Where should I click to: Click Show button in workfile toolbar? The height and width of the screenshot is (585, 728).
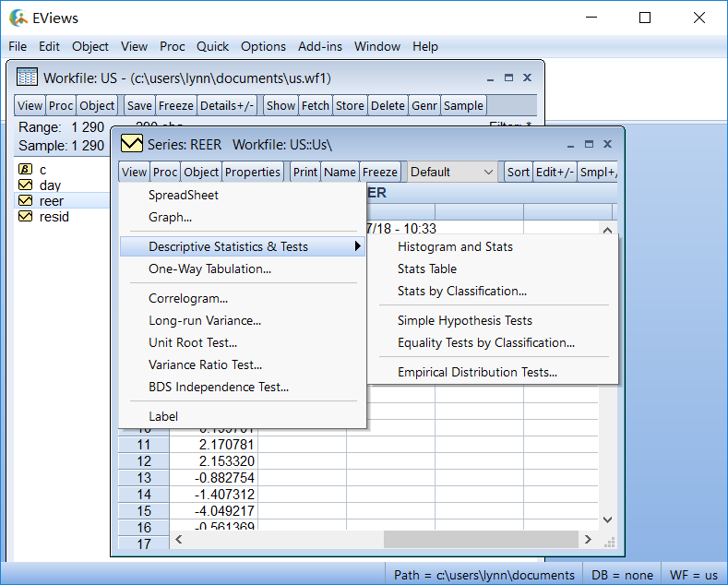point(280,105)
